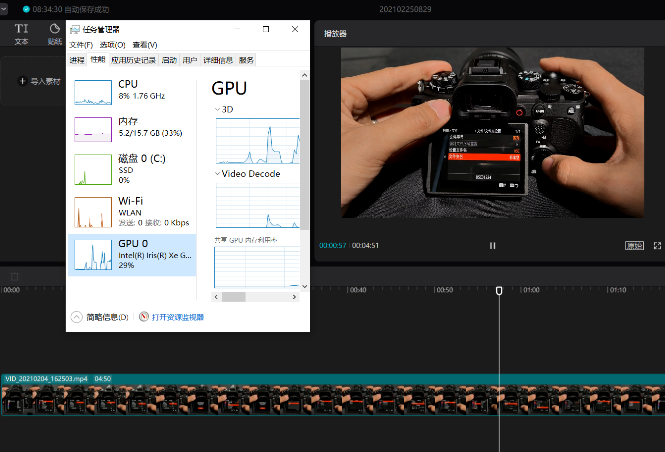Enter fullscreen in the player panel

coord(657,245)
